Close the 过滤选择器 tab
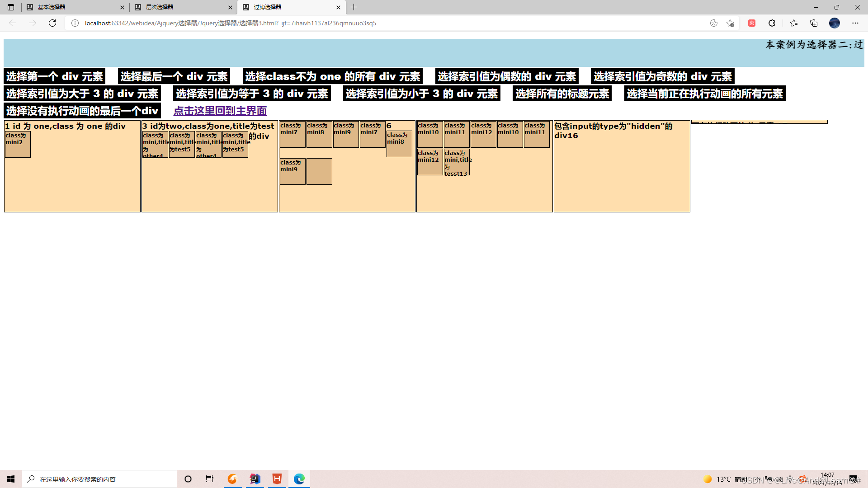 coord(338,7)
